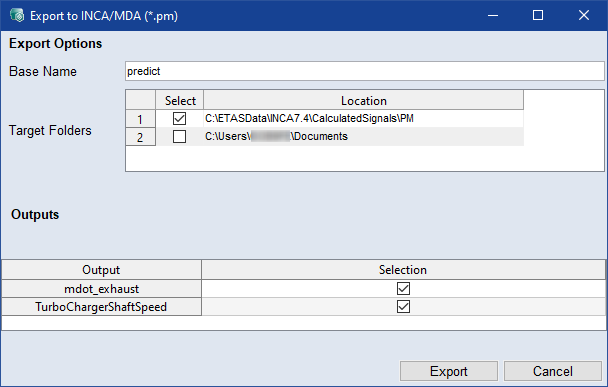Select the Location column header
The width and height of the screenshot is (608, 387).
pos(363,100)
